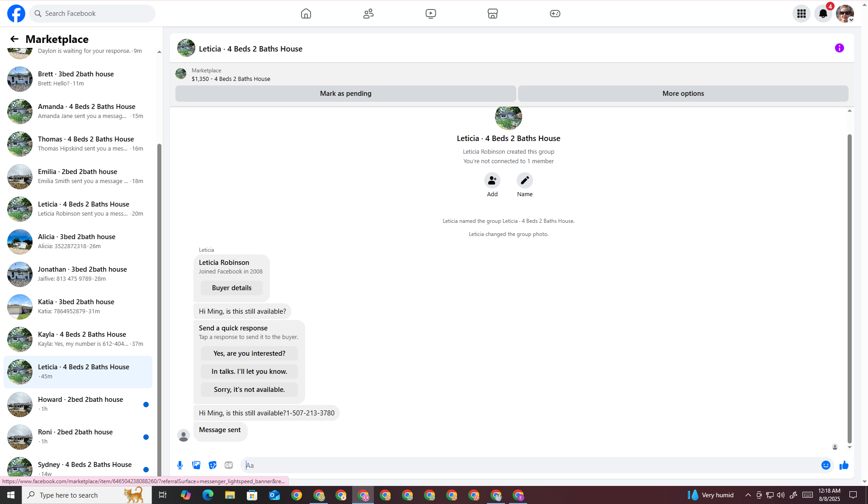Open the sticker picker icon
This screenshot has height=504, width=868.
[x=212, y=465]
